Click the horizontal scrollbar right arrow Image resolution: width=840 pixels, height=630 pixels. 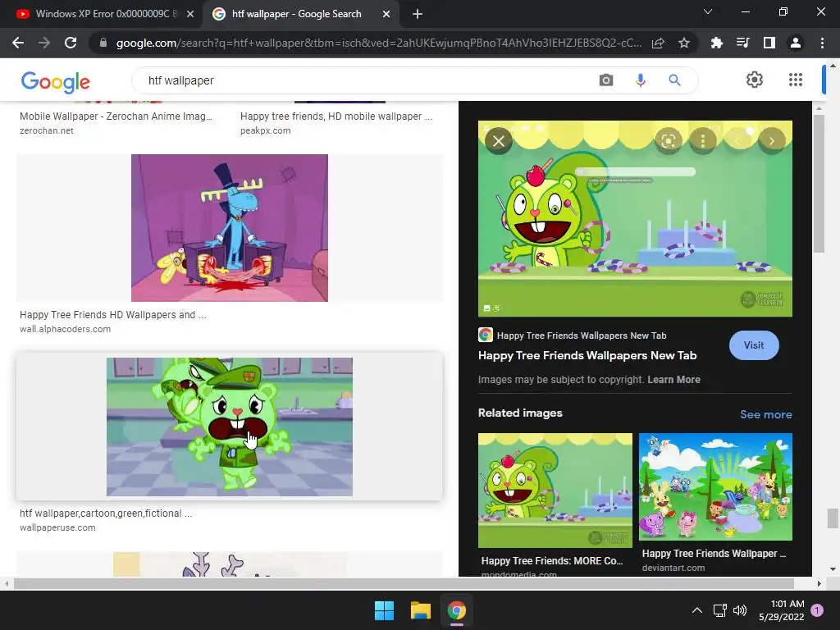[x=819, y=583]
